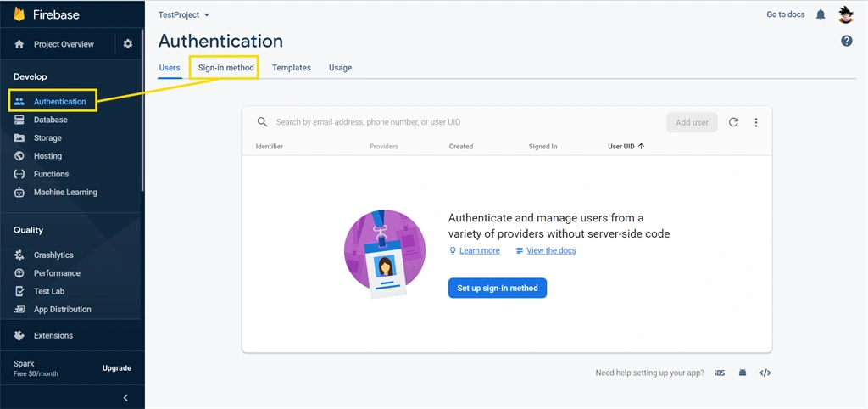Open Extensions in the sidebar
Screen dimensions: 868x409
53,335
